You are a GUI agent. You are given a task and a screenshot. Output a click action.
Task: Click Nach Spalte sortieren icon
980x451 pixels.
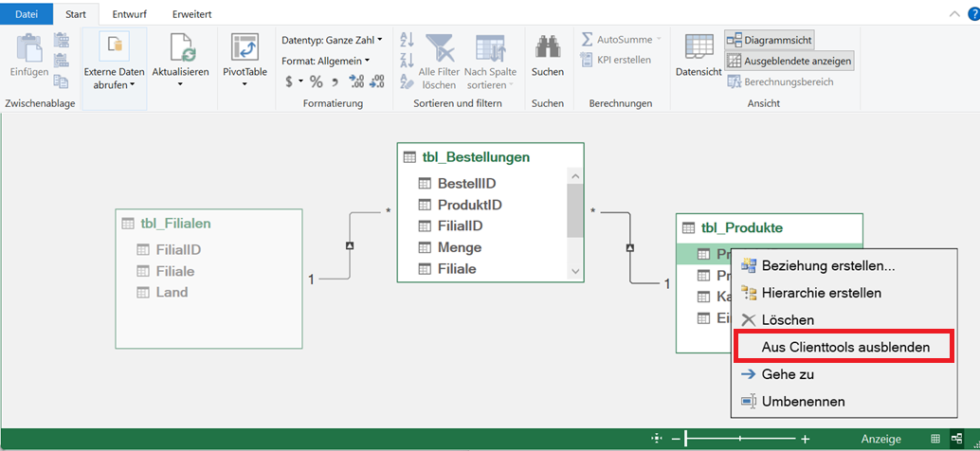(491, 47)
